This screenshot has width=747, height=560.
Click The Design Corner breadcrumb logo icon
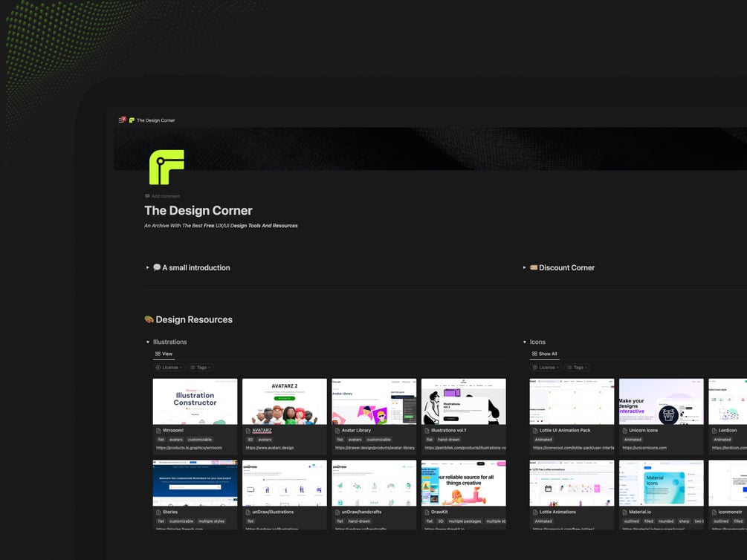(132, 120)
